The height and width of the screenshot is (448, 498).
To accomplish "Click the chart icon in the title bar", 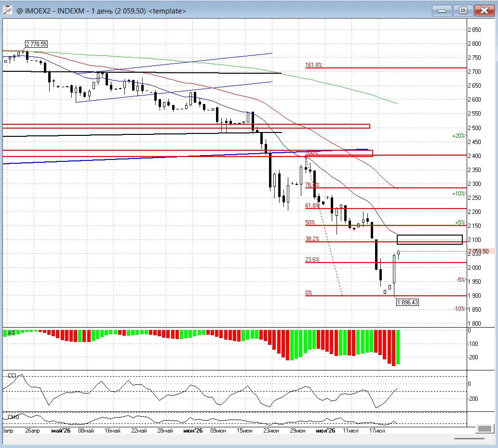I will 7,11.
